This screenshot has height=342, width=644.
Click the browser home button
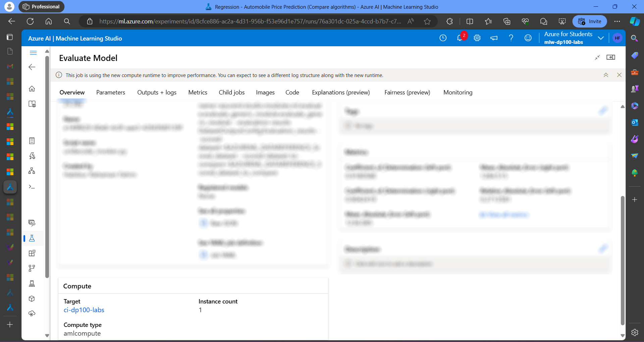coord(49,21)
